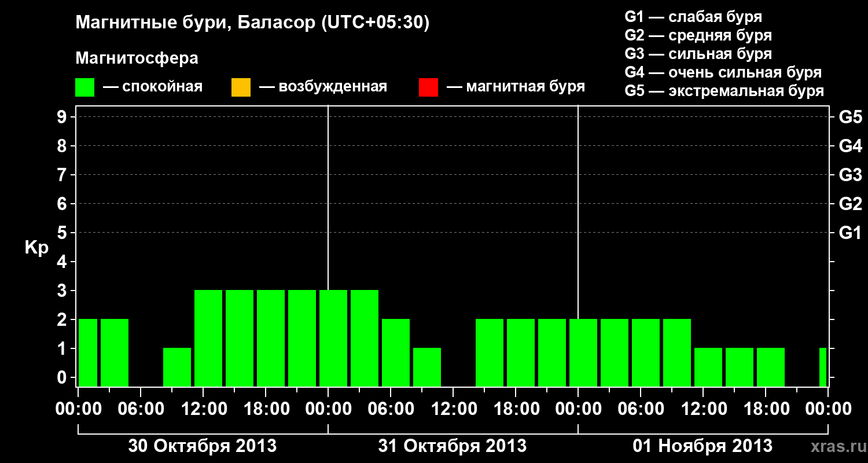
Task: Click the '01 Ноября 2013' date label
Action: (703, 446)
